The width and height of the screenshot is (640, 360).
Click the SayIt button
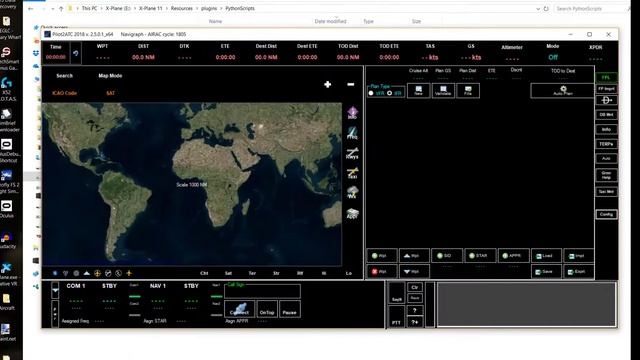pos(396,293)
